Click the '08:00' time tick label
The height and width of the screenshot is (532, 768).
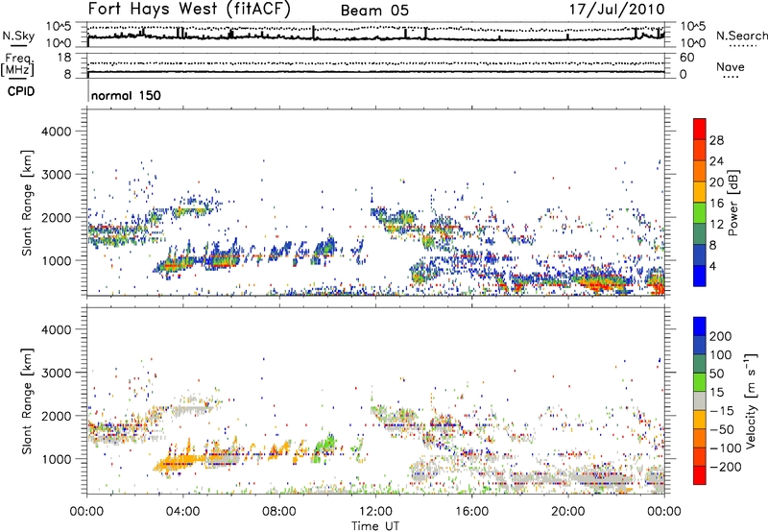(x=278, y=512)
